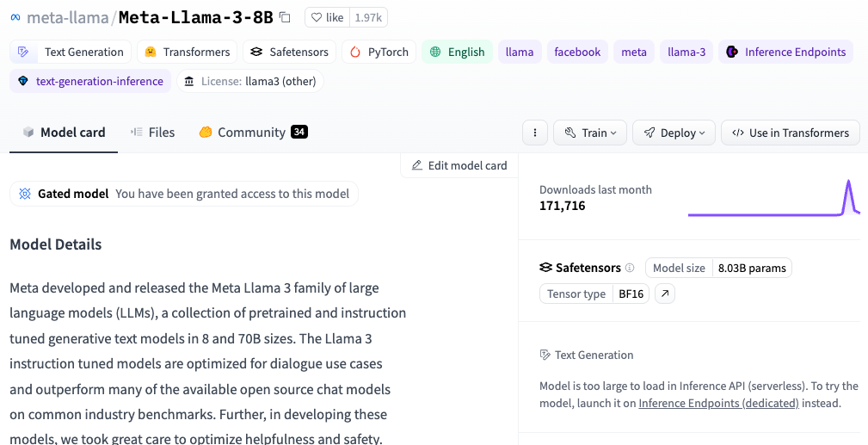Click the Safetensors tag in header
The width and height of the screenshot is (868, 445).
[x=289, y=52]
